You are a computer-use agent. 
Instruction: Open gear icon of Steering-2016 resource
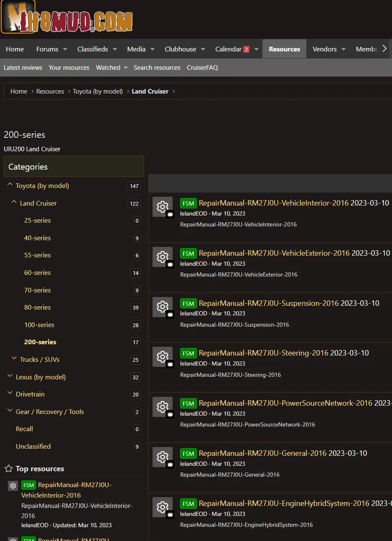click(163, 357)
